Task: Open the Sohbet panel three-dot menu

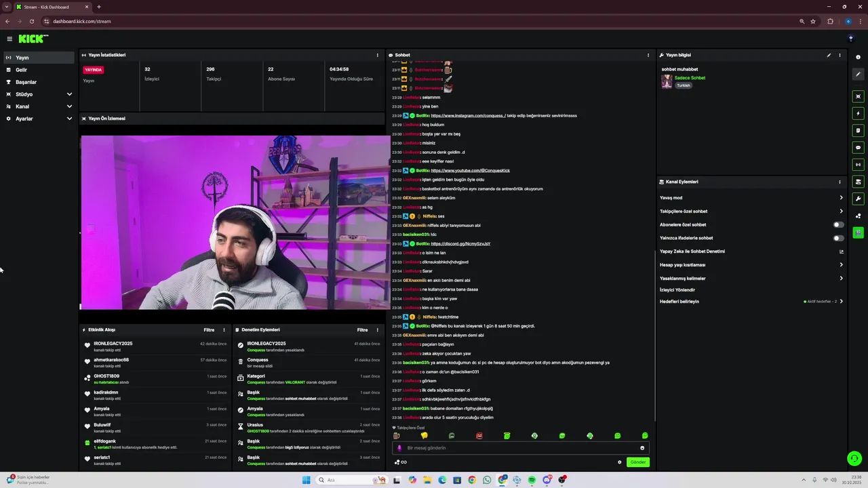Action: click(648, 55)
